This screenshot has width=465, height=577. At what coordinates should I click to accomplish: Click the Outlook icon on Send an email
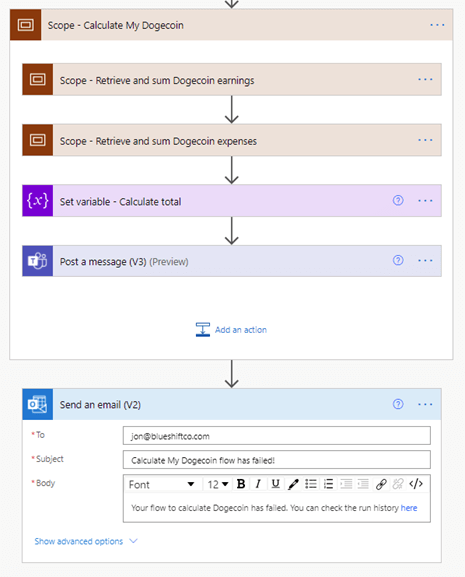pyautogui.click(x=38, y=404)
